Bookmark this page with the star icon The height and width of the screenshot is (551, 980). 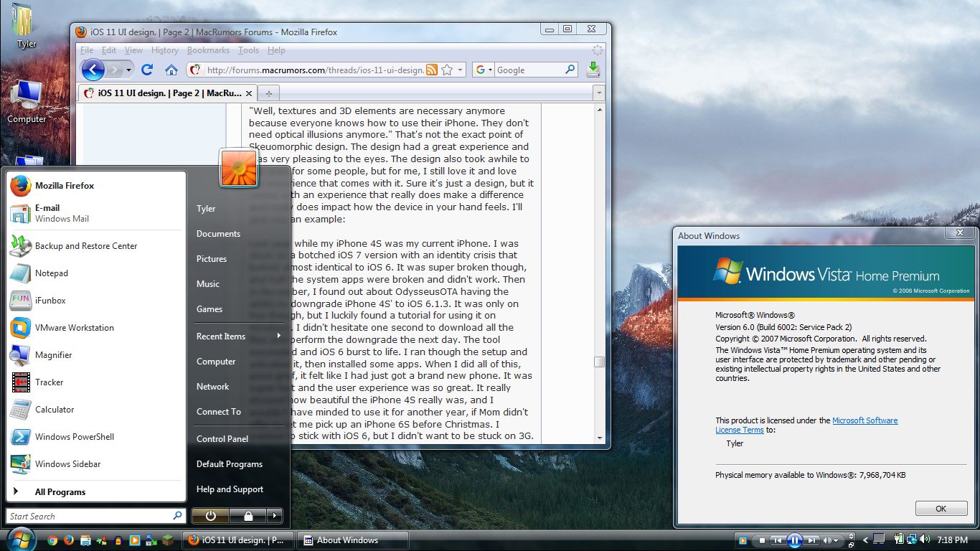[447, 70]
